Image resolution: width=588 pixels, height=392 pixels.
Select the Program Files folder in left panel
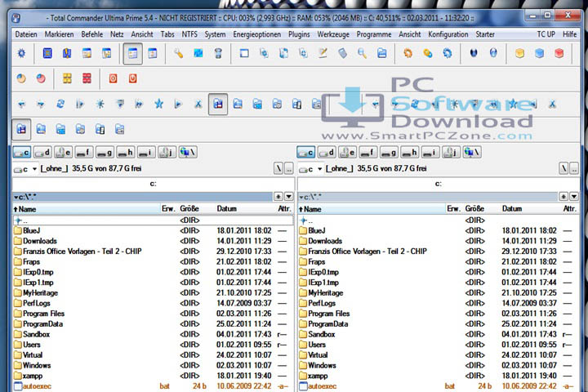pyautogui.click(x=43, y=314)
